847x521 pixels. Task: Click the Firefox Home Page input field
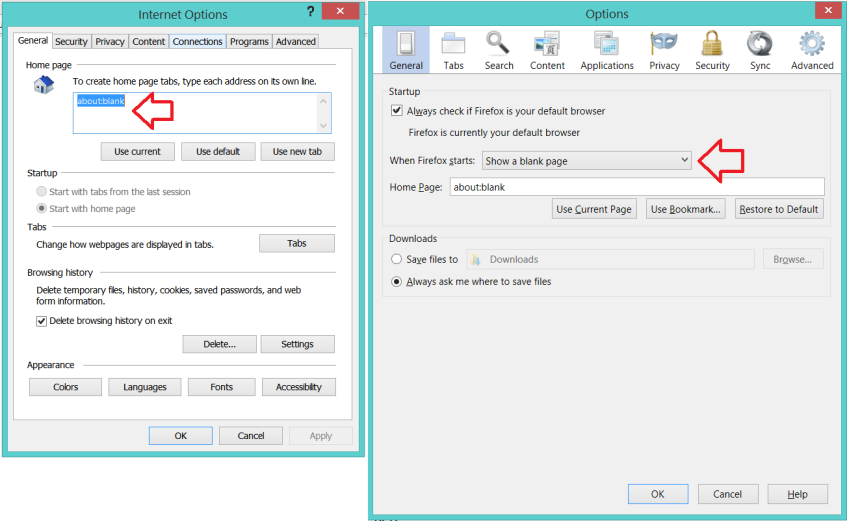pyautogui.click(x=637, y=187)
